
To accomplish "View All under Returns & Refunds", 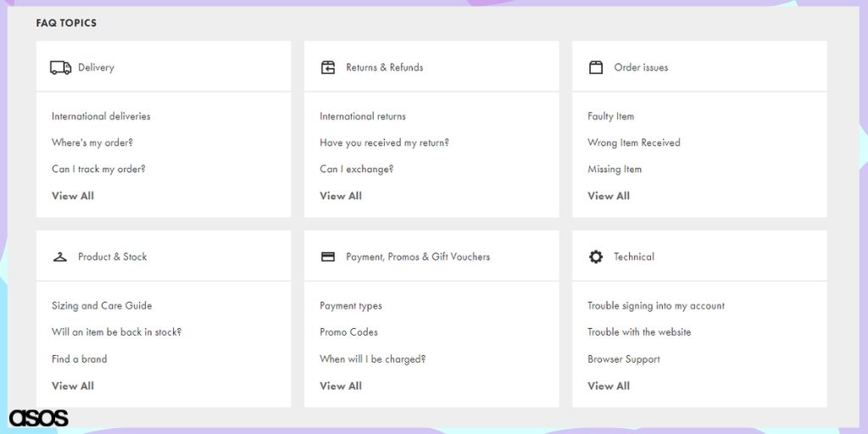I will 341,196.
